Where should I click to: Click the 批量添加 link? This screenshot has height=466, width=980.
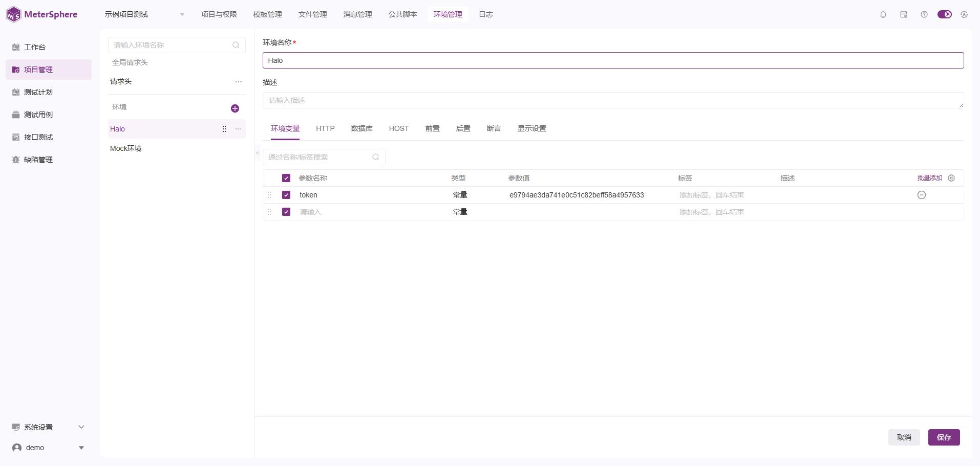click(x=929, y=178)
